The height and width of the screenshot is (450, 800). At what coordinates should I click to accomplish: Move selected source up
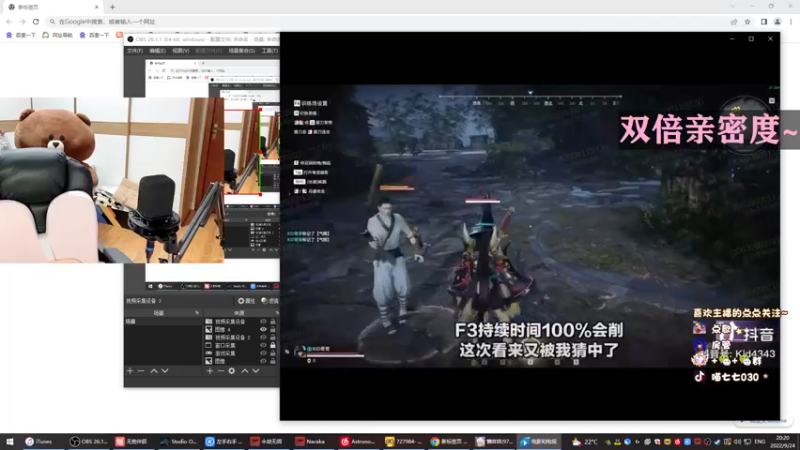tap(245, 371)
